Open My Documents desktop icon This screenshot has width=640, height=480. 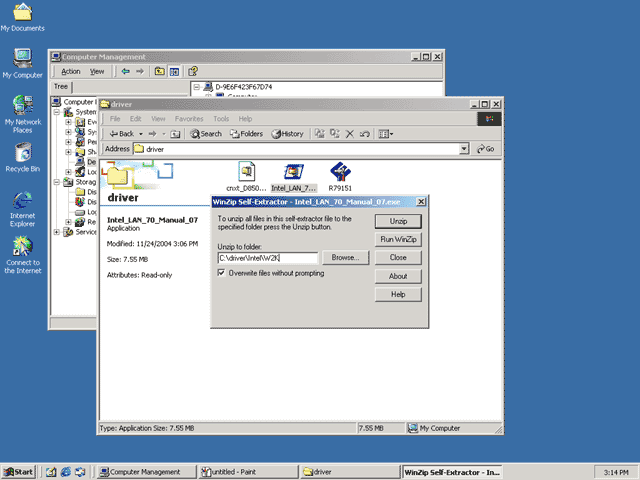22,17
